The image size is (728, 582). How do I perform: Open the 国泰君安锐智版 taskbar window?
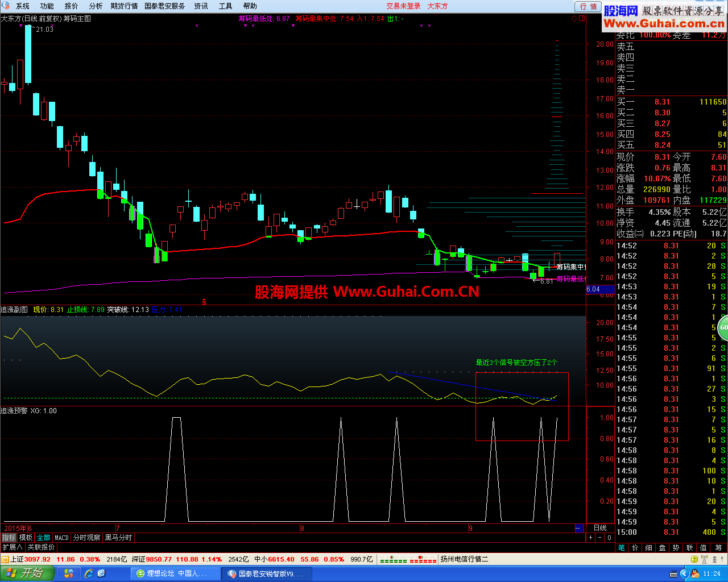point(267,573)
